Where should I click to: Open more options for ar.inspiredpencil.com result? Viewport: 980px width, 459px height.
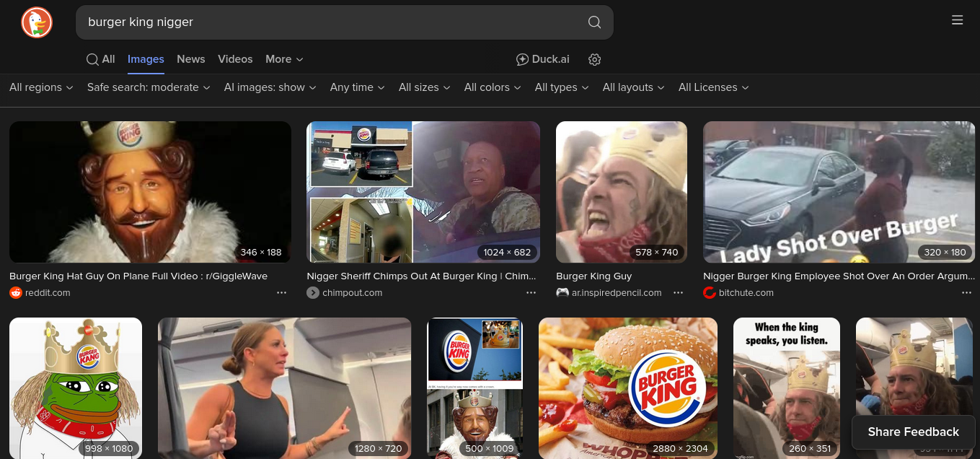click(679, 293)
